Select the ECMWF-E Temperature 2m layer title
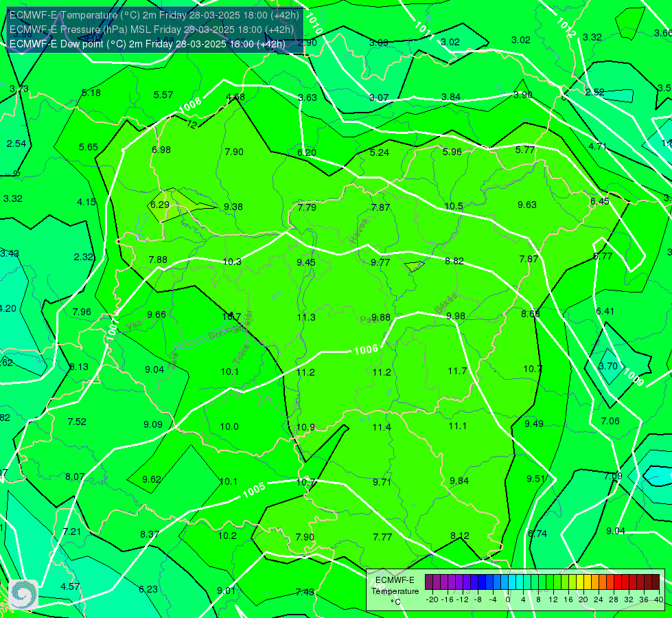The width and height of the screenshot is (672, 618). tap(154, 15)
